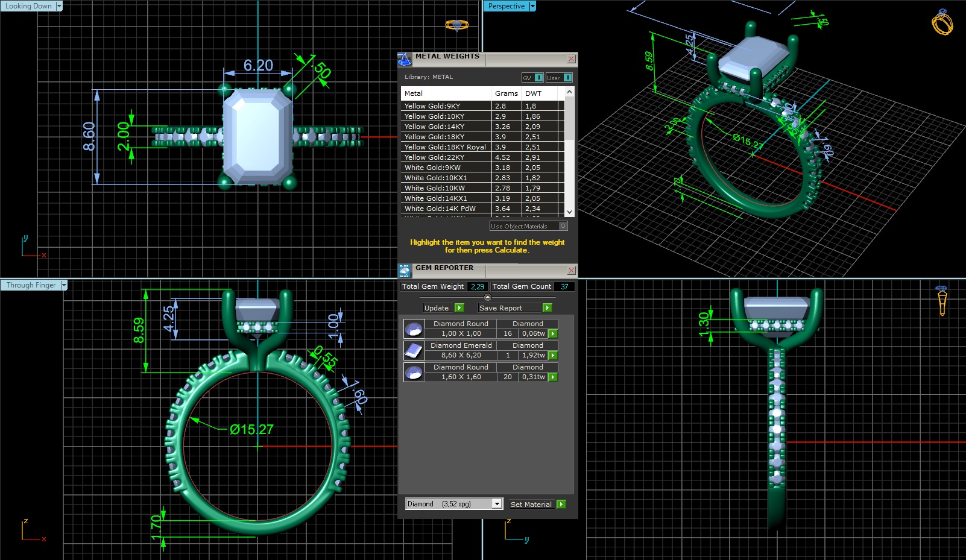
Task: Click the Through Finger viewport label
Action: [31, 285]
